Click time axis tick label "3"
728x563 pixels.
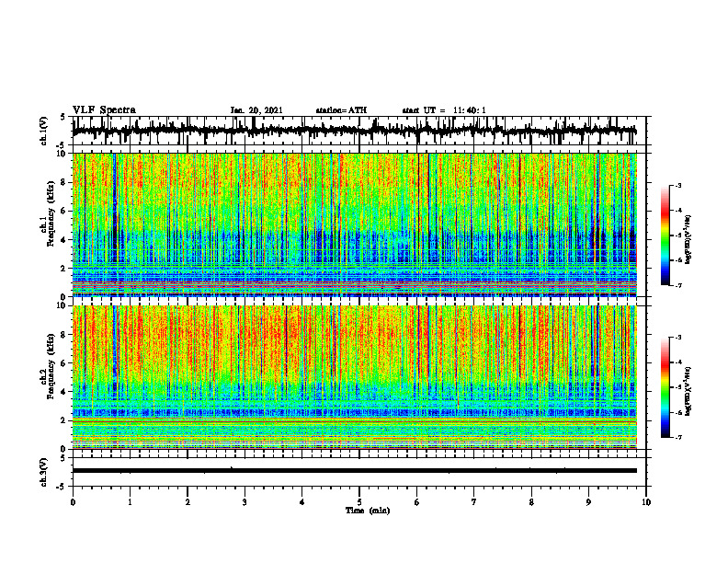coord(245,502)
